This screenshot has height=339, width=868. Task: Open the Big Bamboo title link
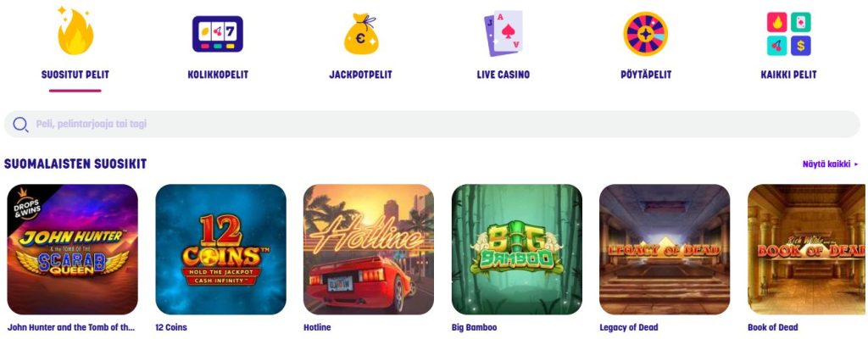pos(474,327)
